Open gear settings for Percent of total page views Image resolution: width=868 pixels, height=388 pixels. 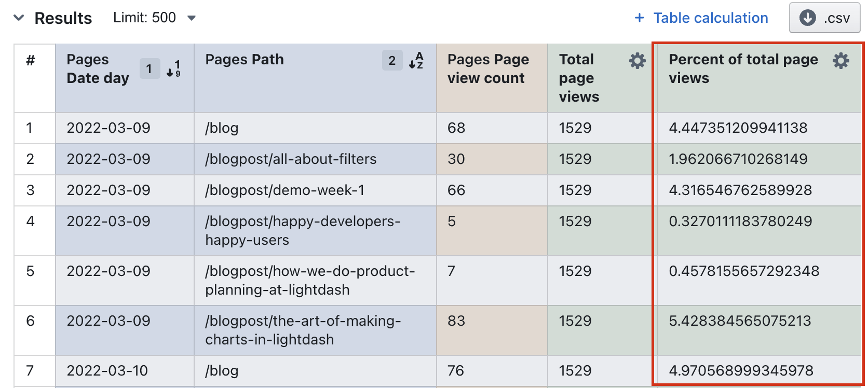tap(840, 61)
